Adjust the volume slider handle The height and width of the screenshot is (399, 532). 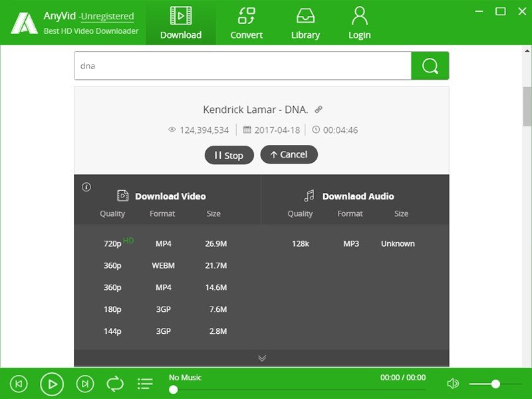tap(495, 384)
